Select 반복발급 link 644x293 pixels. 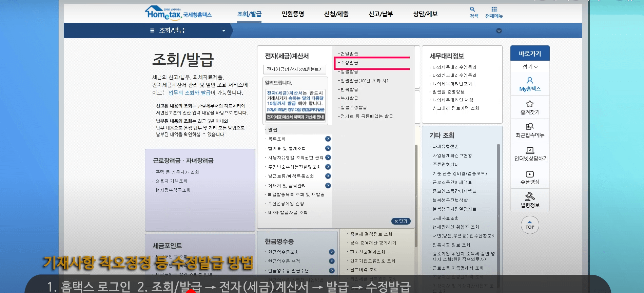pos(349,89)
